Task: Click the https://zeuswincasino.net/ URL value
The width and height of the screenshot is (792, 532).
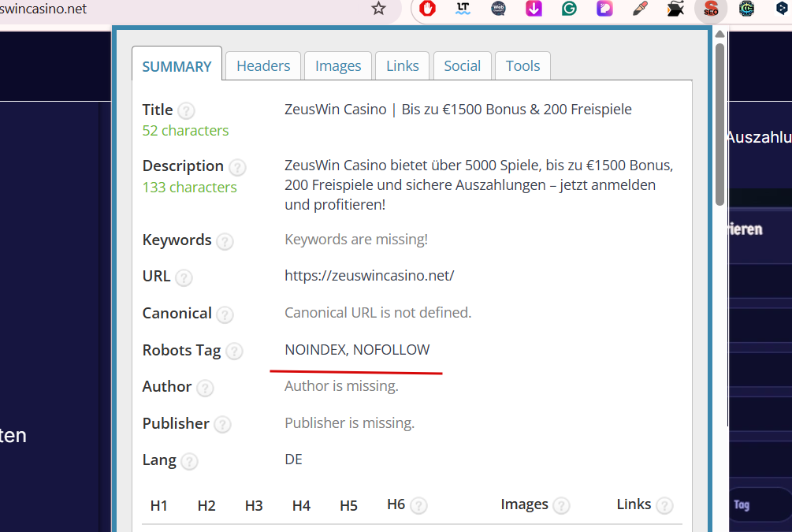Action: [x=370, y=276]
